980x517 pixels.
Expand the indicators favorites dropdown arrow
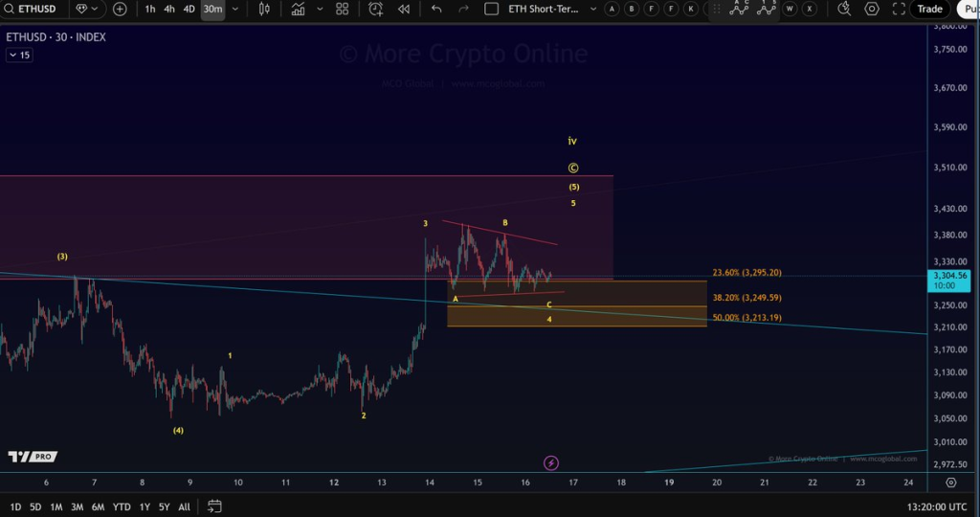[320, 9]
